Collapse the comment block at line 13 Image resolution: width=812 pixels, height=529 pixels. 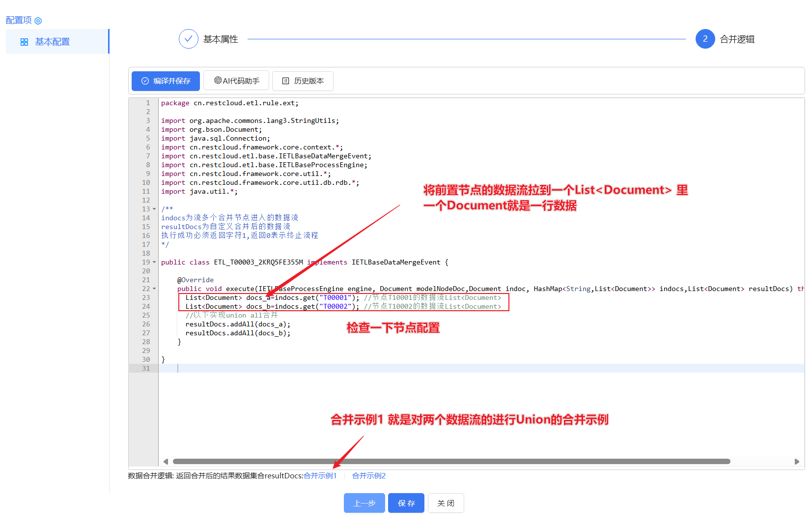tap(154, 209)
